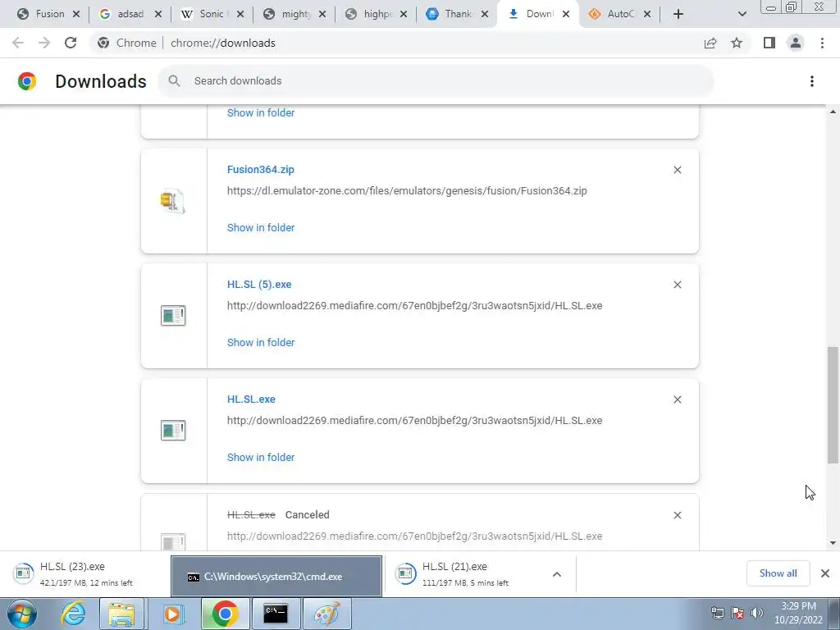Screen dimensions: 840x630
Task: Click the HL.SL (5).exe file icon
Action: (x=173, y=316)
